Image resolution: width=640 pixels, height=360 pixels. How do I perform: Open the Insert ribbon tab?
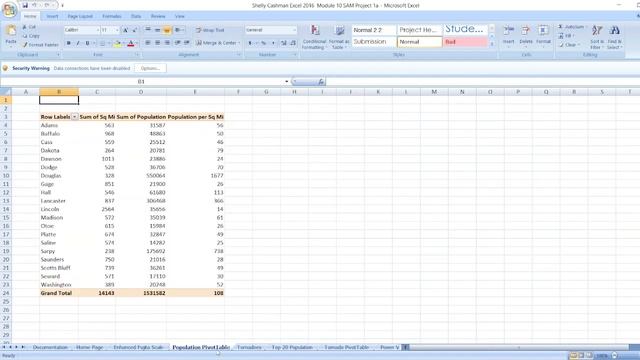coord(52,16)
